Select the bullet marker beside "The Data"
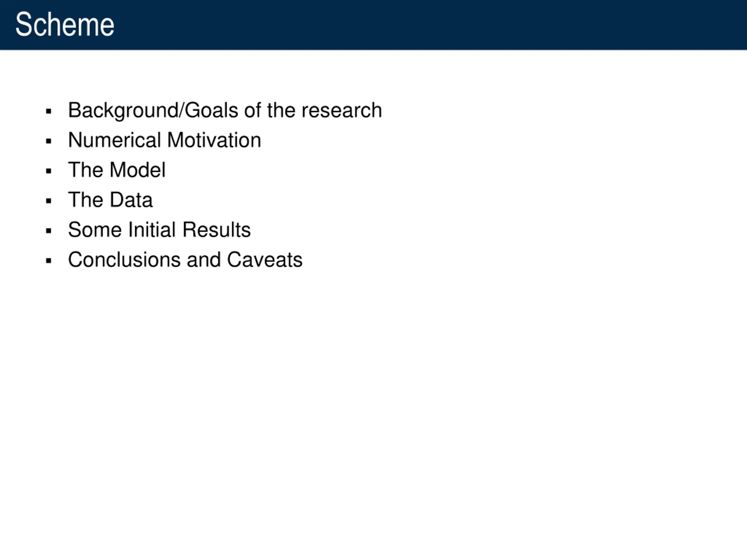Image resolution: width=747 pixels, height=560 pixels. [49, 201]
